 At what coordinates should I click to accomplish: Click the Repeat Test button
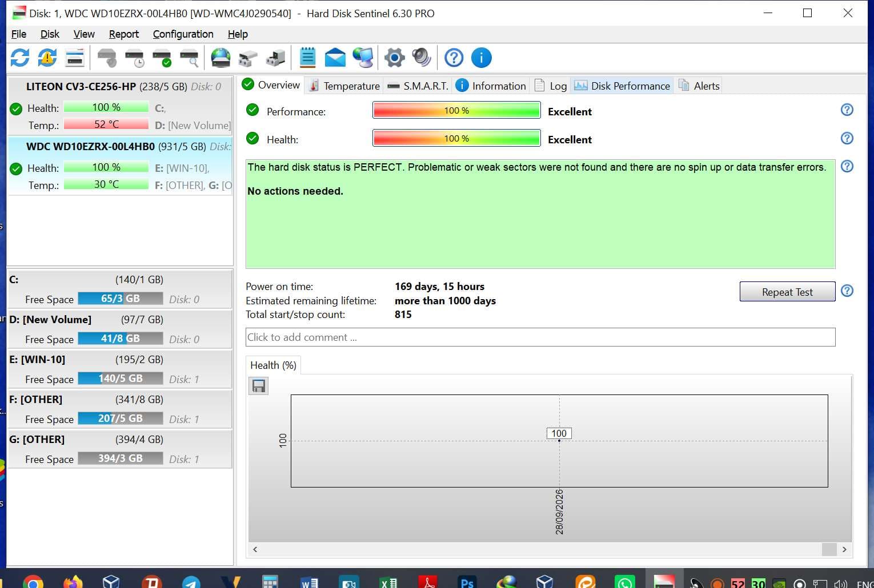point(787,292)
